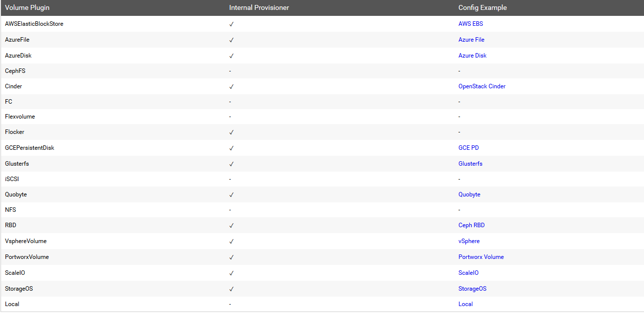The width and height of the screenshot is (644, 314).
Task: Open the Azure File config example link
Action: 471,40
